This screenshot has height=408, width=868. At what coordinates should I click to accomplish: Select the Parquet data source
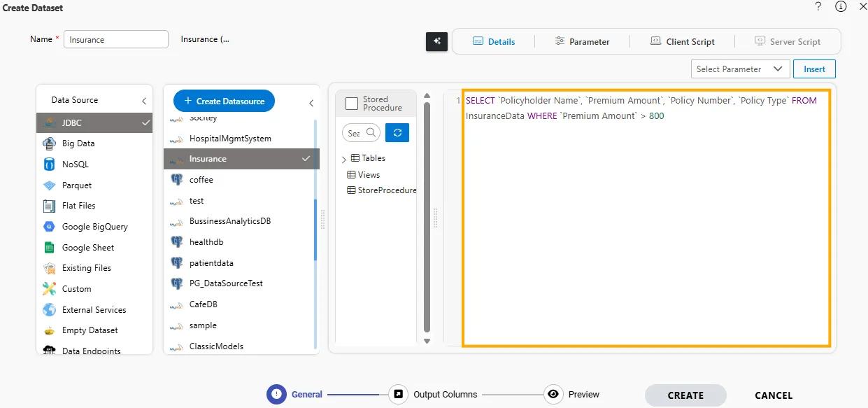[76, 185]
